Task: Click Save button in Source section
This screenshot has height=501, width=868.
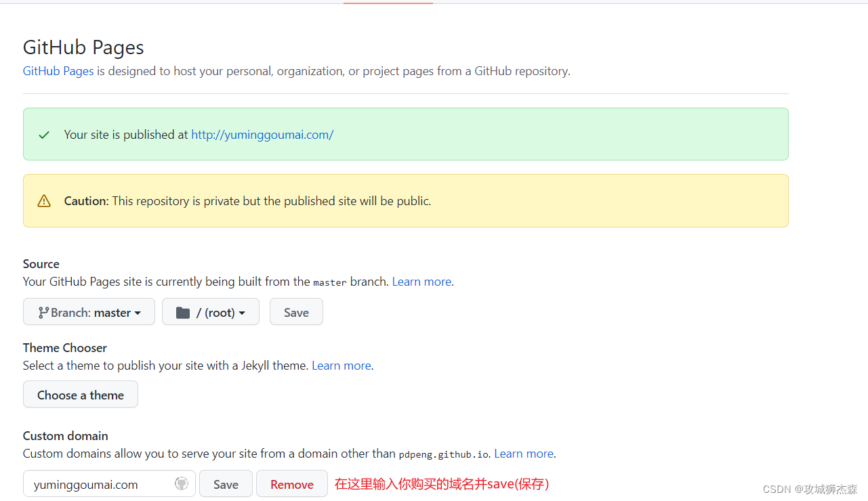Action: click(296, 312)
